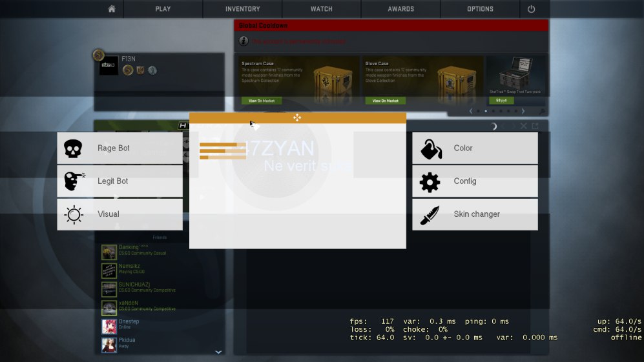Screen dimensions: 644x362
Task: Open the Visual section
Action: 120,214
